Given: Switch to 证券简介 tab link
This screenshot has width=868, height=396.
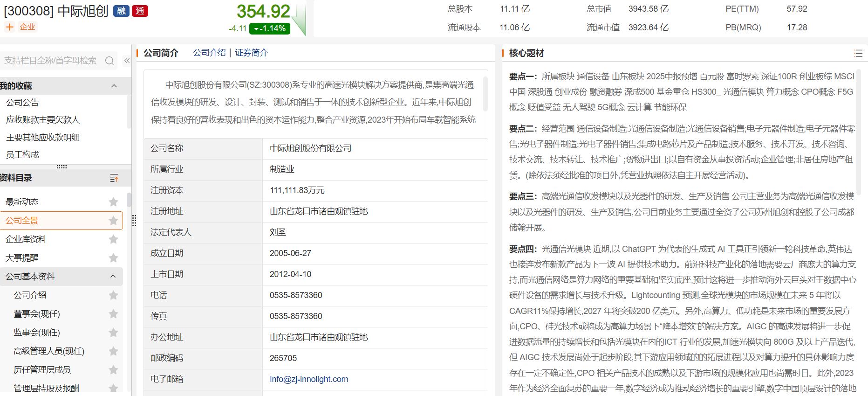Looking at the screenshot, I should point(251,53).
